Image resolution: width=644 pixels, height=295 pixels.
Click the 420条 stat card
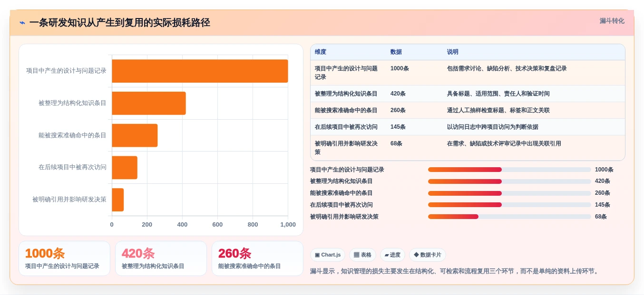point(161,258)
